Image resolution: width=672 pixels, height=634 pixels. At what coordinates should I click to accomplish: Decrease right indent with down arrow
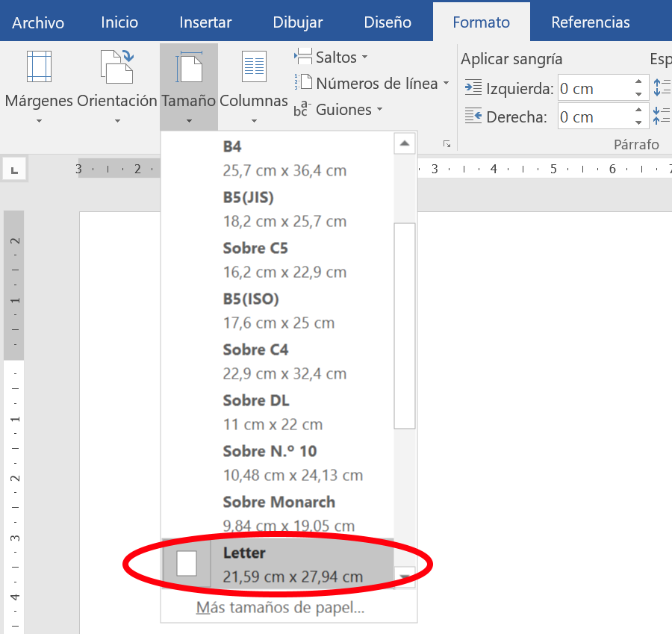click(638, 122)
